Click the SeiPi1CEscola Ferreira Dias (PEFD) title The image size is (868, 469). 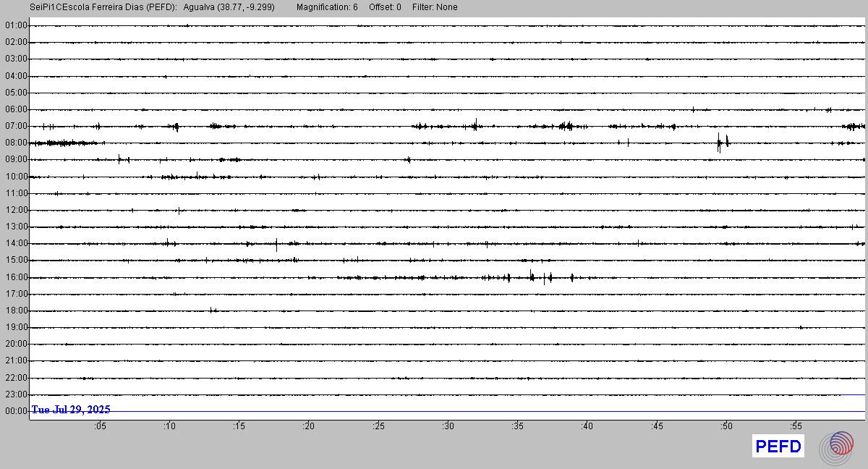(103, 7)
